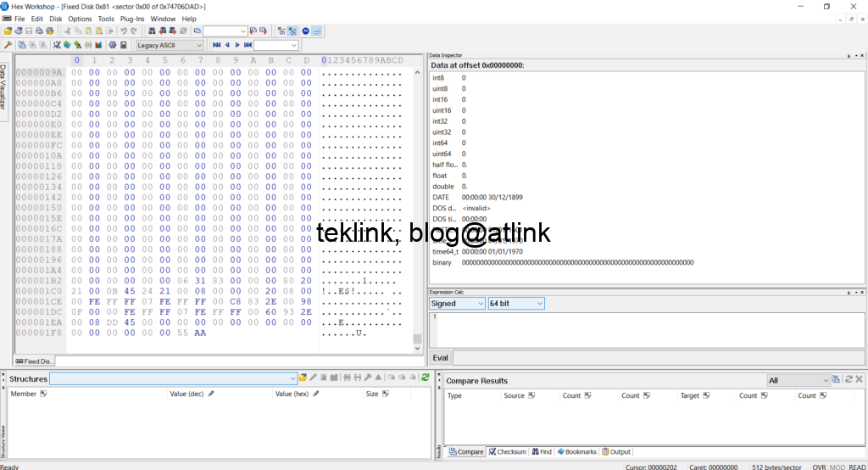Viewport: 868px width, 470px height.
Task: Toggle the decimal offset display icon
Action: point(281,31)
